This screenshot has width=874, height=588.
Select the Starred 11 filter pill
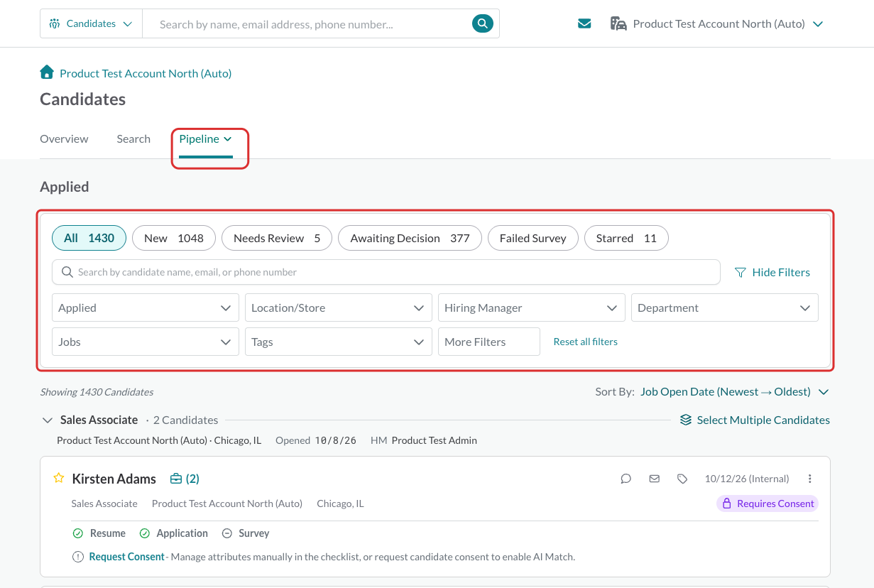[626, 238]
